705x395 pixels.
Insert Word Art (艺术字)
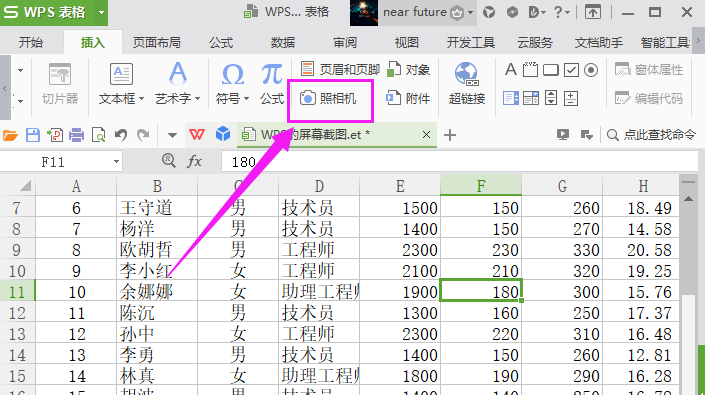click(x=178, y=84)
